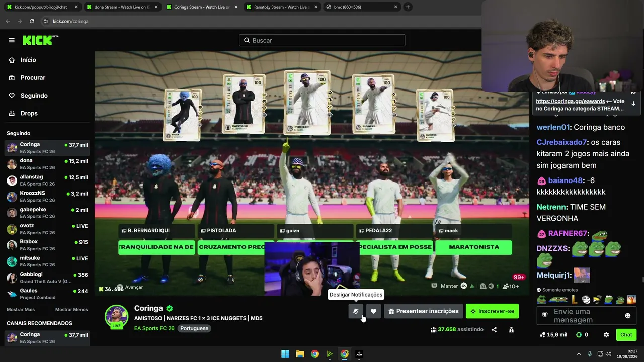644x362 pixels.
Task: Open allanstag channel in followed list
Action: tap(47, 180)
